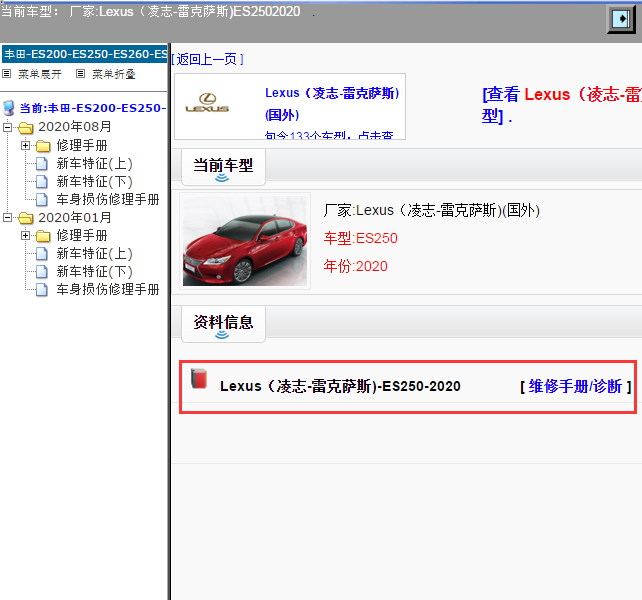
Task: Click the 2020年08月 folder icon
Action: [25, 128]
